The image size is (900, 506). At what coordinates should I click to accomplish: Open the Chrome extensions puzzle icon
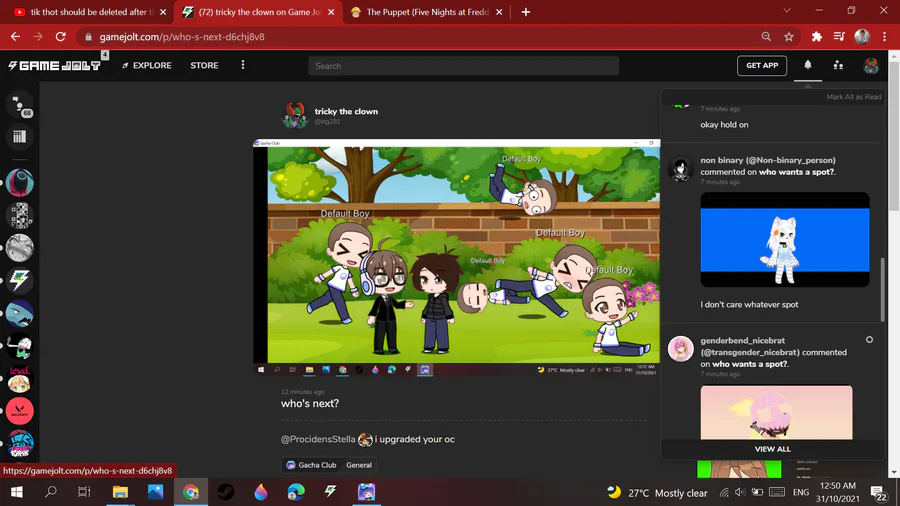[x=816, y=37]
